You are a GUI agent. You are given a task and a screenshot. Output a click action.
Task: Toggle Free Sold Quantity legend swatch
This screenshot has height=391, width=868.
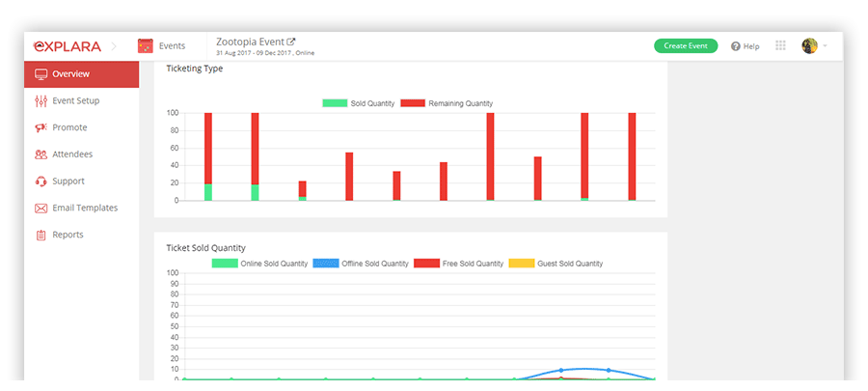[x=427, y=264]
